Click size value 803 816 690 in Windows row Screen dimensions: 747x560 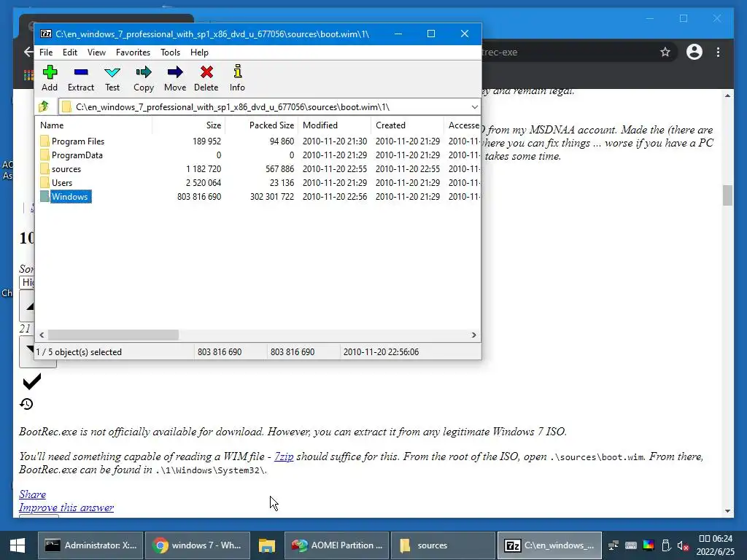click(x=199, y=197)
